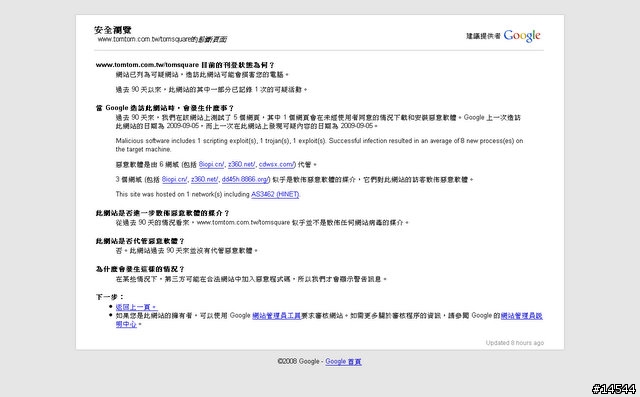Viewport: 640px width, 397px height.
Task: Open the dd45h.8866.org/ link
Action: pos(246,180)
